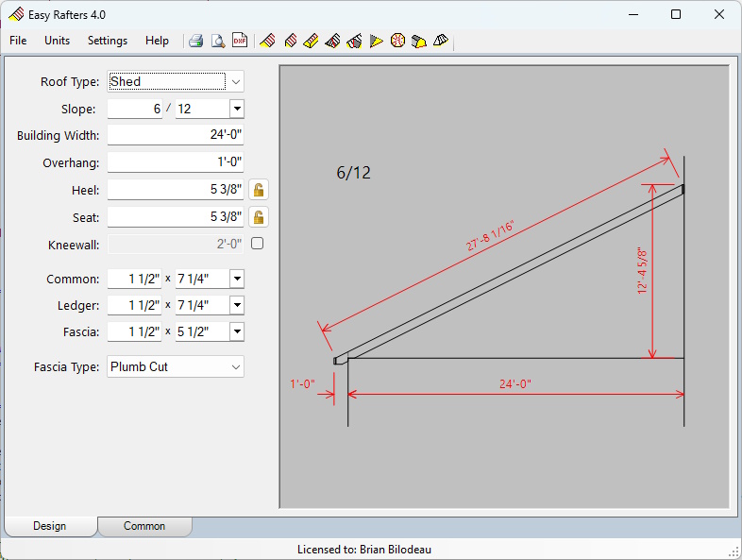Toggle the Heel lock icon
Viewport: 742px width, 560px height.
click(x=258, y=190)
